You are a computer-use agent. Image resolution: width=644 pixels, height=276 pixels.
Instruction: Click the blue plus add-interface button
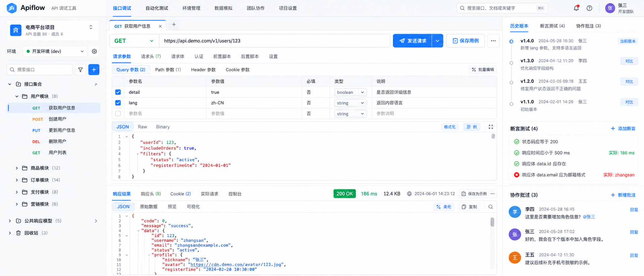(94, 70)
